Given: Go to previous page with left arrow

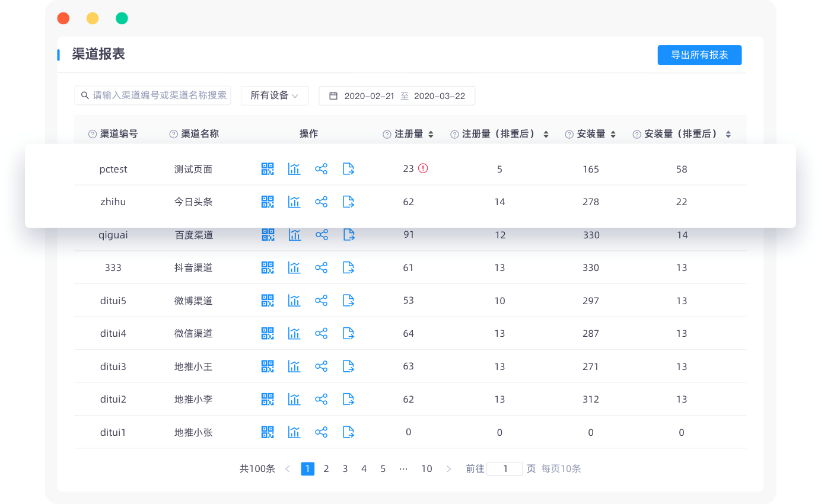Looking at the screenshot, I should click(288, 469).
